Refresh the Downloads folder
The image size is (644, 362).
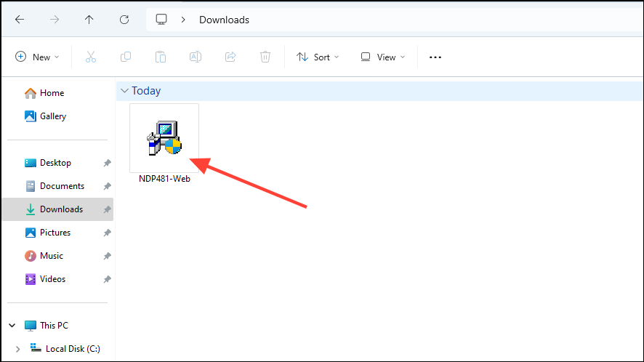pos(124,20)
